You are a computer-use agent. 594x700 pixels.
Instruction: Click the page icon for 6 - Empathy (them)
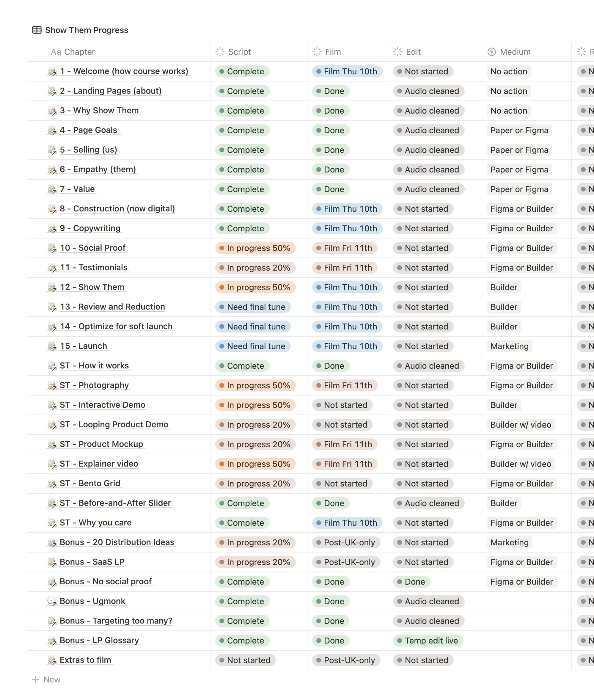click(52, 169)
